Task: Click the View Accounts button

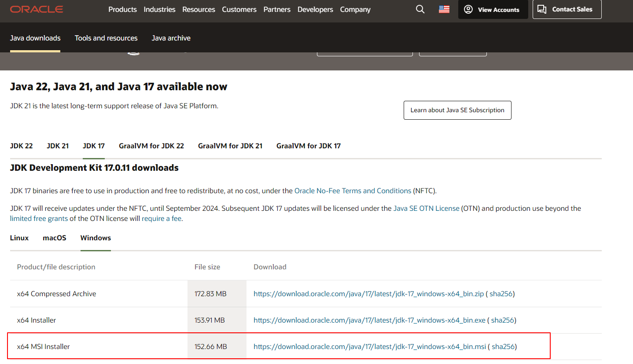Action: (493, 9)
